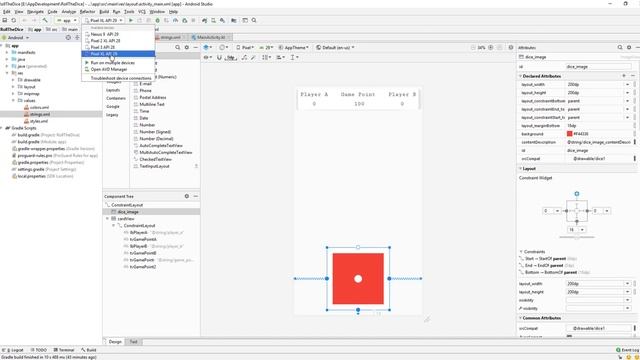Screen dimensions: 640x360
Task: Click the zoom-out minus icon next to 34%
Action: [473, 48]
